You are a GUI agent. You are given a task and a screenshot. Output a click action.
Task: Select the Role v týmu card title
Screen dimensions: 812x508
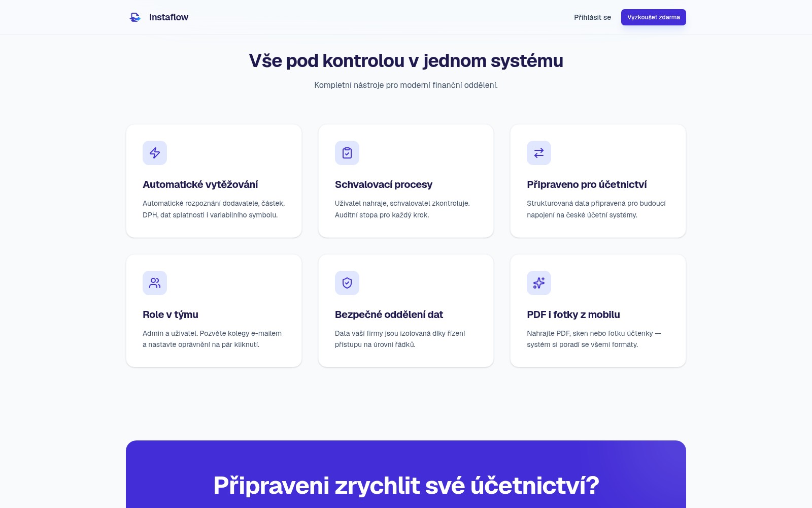(x=170, y=314)
